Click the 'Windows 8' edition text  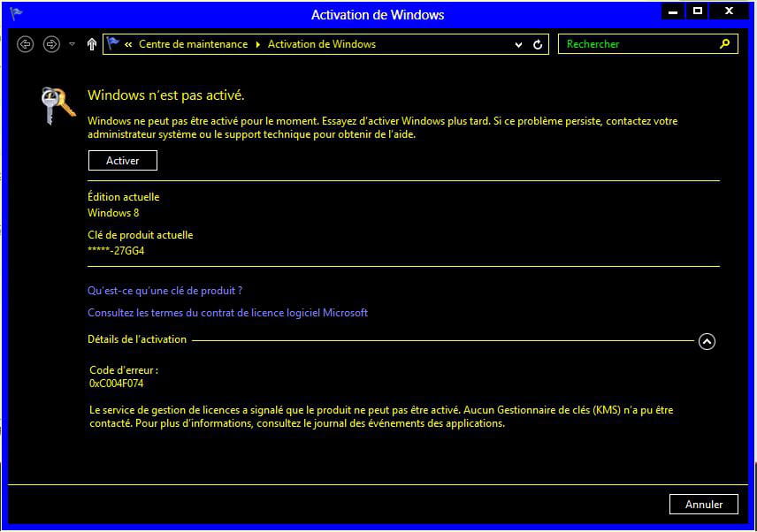click(113, 213)
